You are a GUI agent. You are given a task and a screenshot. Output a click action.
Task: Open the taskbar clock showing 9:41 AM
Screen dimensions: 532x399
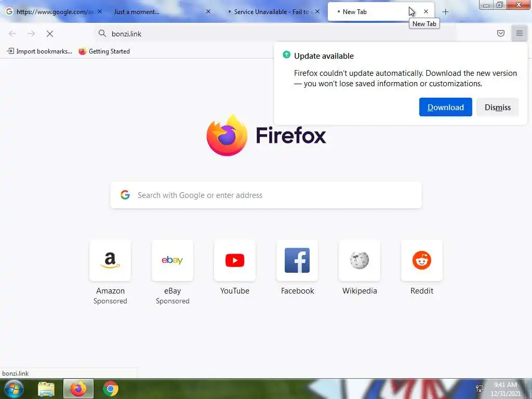(x=506, y=389)
